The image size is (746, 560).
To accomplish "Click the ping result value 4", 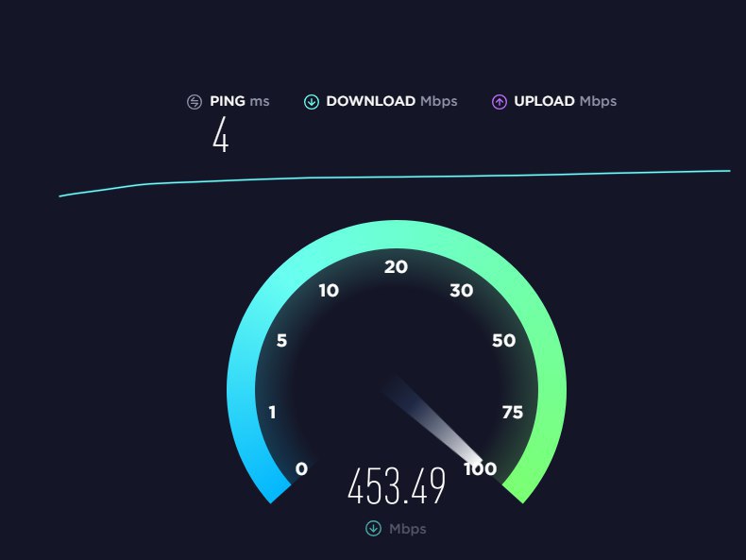I will [x=220, y=135].
